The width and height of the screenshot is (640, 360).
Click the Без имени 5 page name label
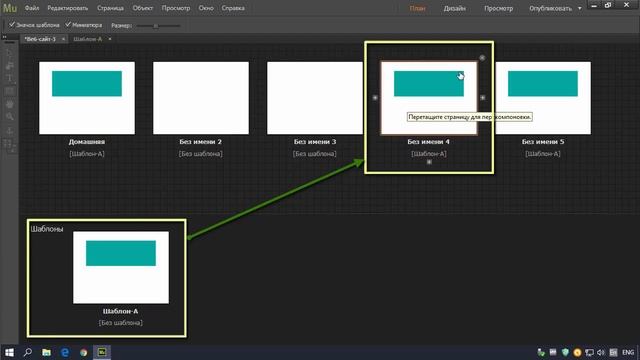pos(543,142)
